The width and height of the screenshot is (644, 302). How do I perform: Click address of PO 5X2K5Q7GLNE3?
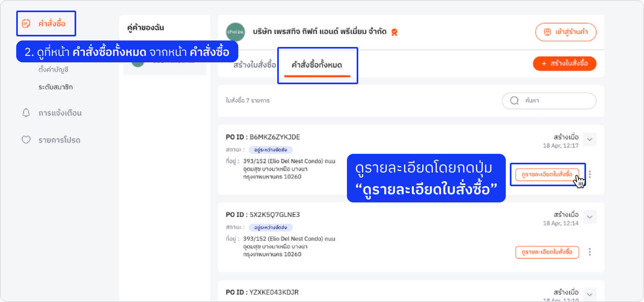pyautogui.click(x=289, y=247)
